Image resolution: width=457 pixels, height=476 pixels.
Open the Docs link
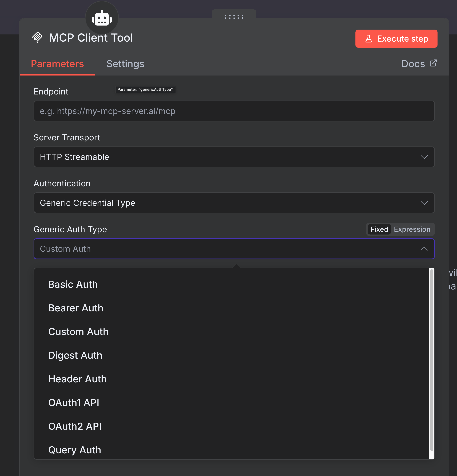click(413, 64)
